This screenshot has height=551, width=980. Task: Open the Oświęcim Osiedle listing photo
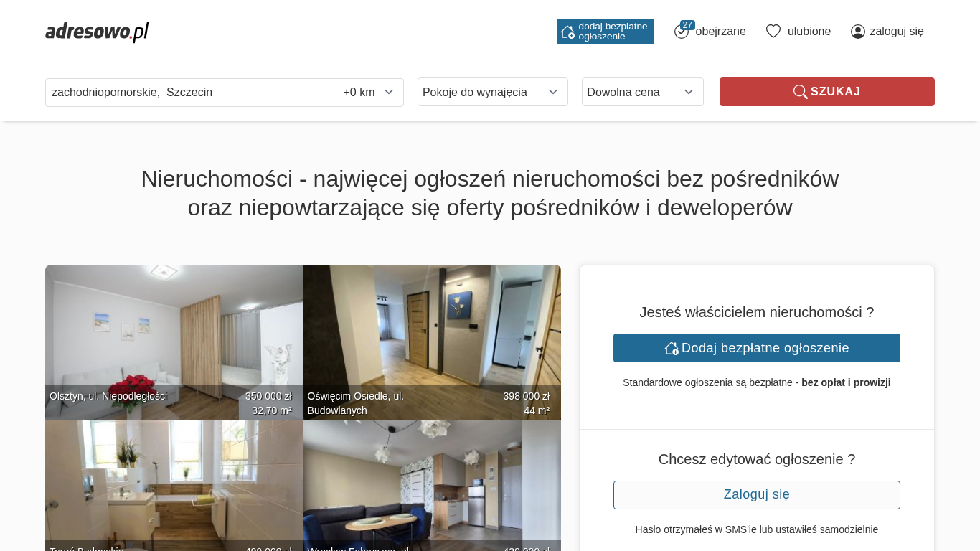[432, 342]
